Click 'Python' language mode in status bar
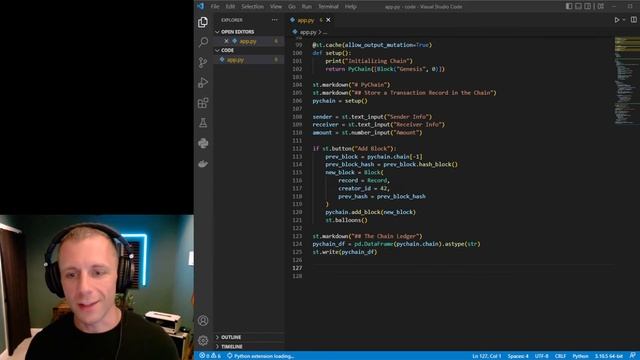The width and height of the screenshot is (640, 360). (x=580, y=356)
